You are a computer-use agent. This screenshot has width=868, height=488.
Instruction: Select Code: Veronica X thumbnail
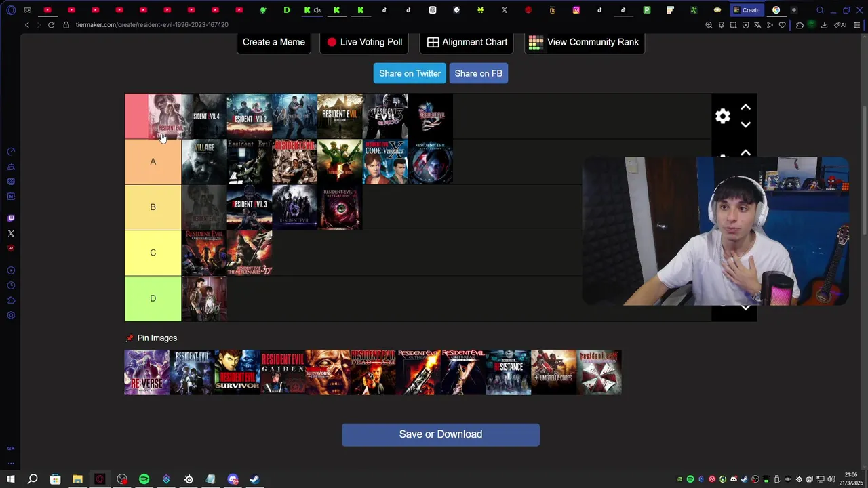tap(385, 162)
